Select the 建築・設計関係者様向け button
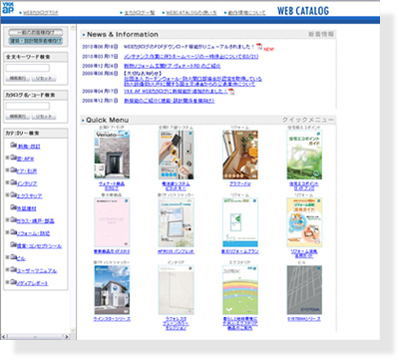This screenshot has height=360, width=400. pyautogui.click(x=36, y=41)
